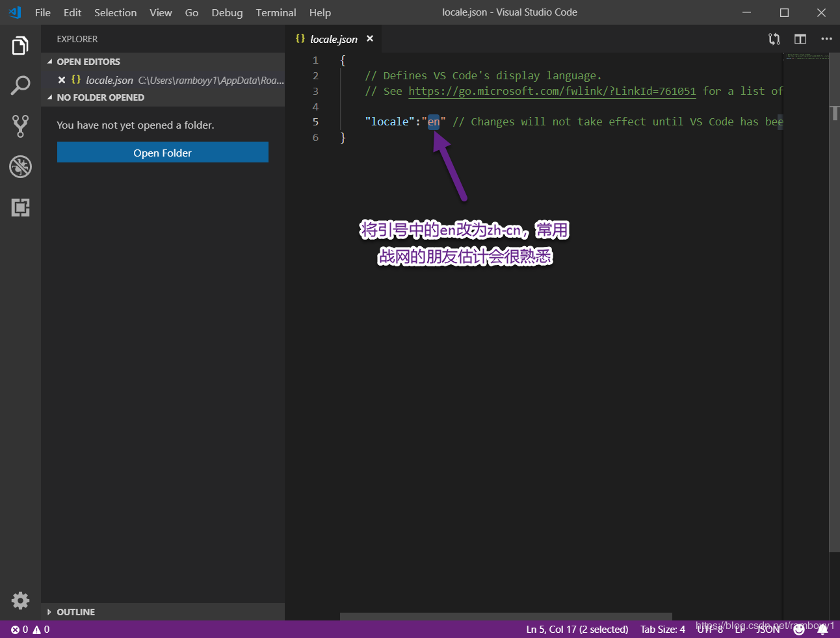840x638 pixels.
Task: Click the errors count icon in status bar
Action: pos(15,630)
